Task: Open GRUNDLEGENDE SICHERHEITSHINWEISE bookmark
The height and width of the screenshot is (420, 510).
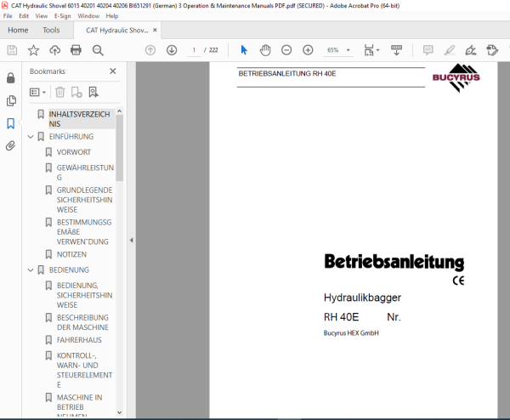Action: pyautogui.click(x=84, y=200)
